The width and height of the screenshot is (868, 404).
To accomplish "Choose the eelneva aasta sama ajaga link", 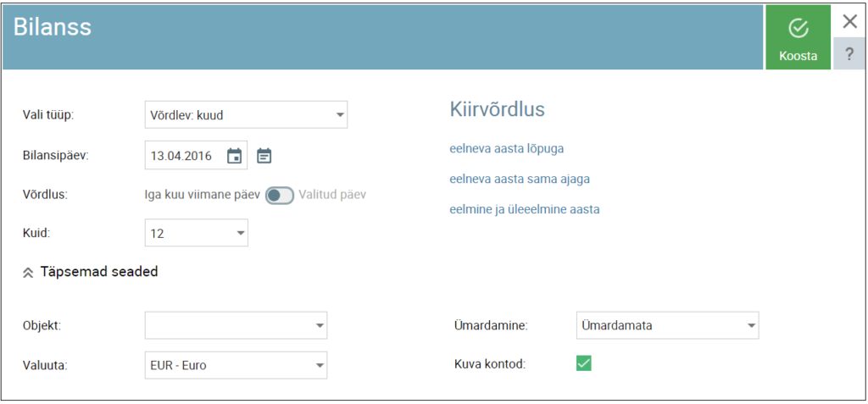I will point(519,179).
